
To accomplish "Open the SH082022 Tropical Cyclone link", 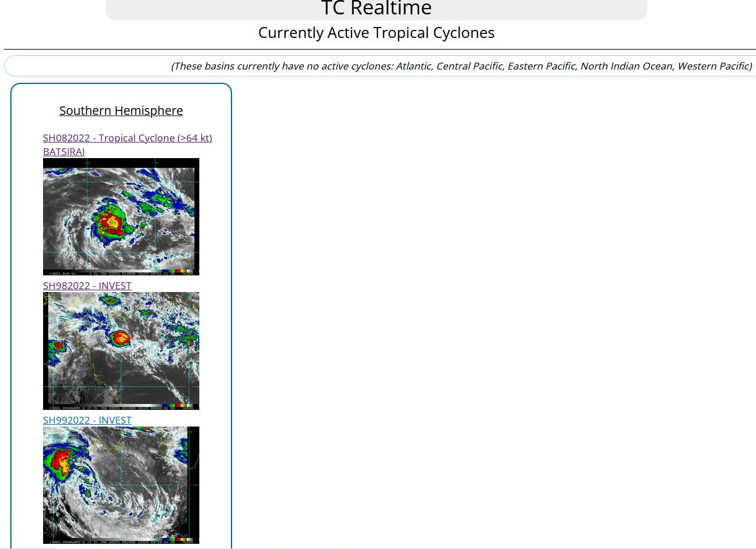I will point(127,138).
